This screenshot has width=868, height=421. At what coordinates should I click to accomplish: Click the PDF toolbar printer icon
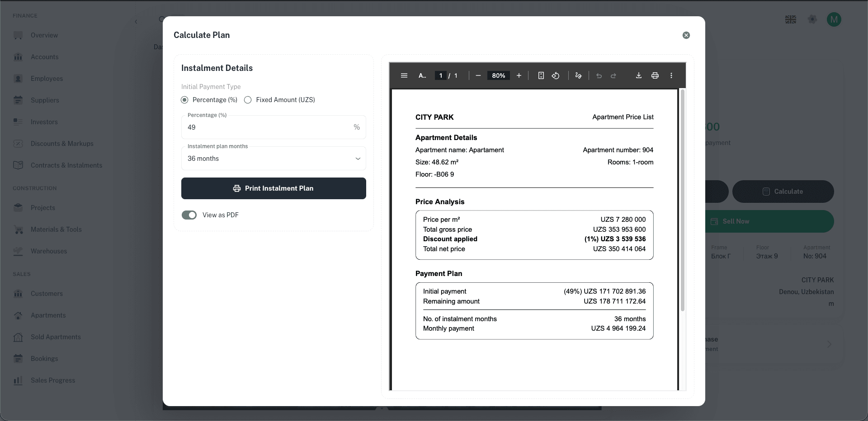point(655,75)
